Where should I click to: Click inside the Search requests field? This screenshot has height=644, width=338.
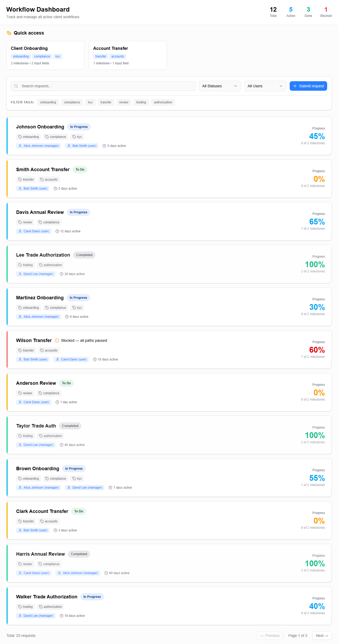click(103, 86)
